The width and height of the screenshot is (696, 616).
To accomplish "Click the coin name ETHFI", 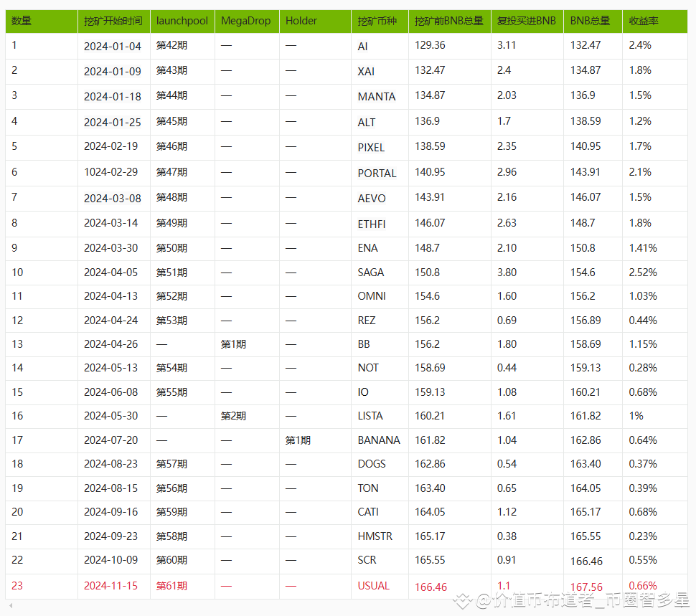I will click(x=372, y=224).
